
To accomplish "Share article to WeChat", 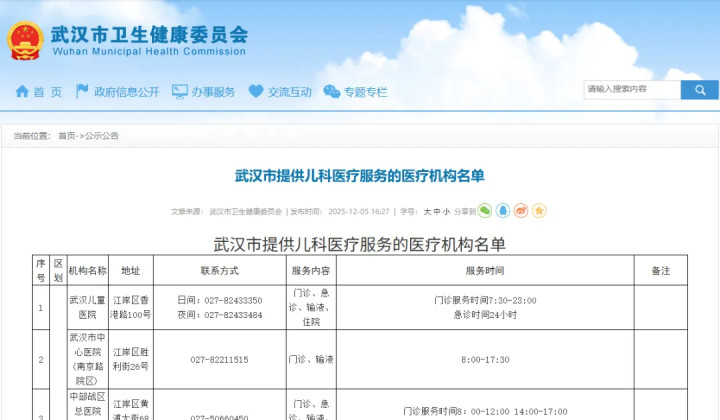I will tap(485, 211).
